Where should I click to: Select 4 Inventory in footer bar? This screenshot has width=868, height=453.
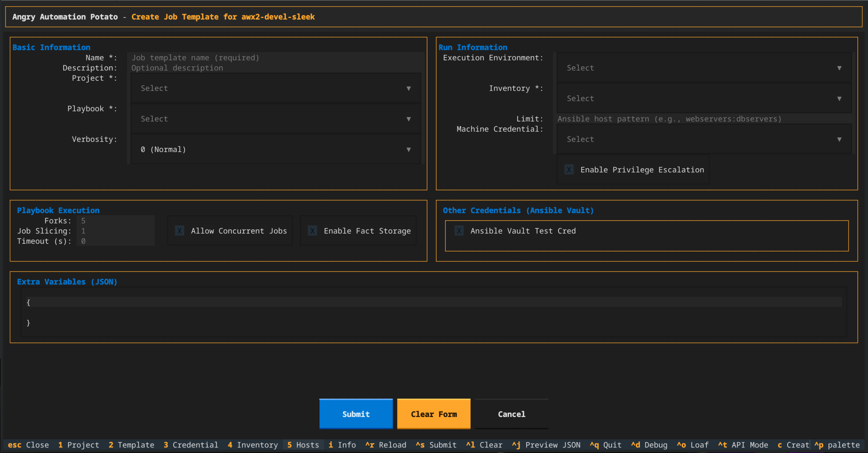coord(253,445)
